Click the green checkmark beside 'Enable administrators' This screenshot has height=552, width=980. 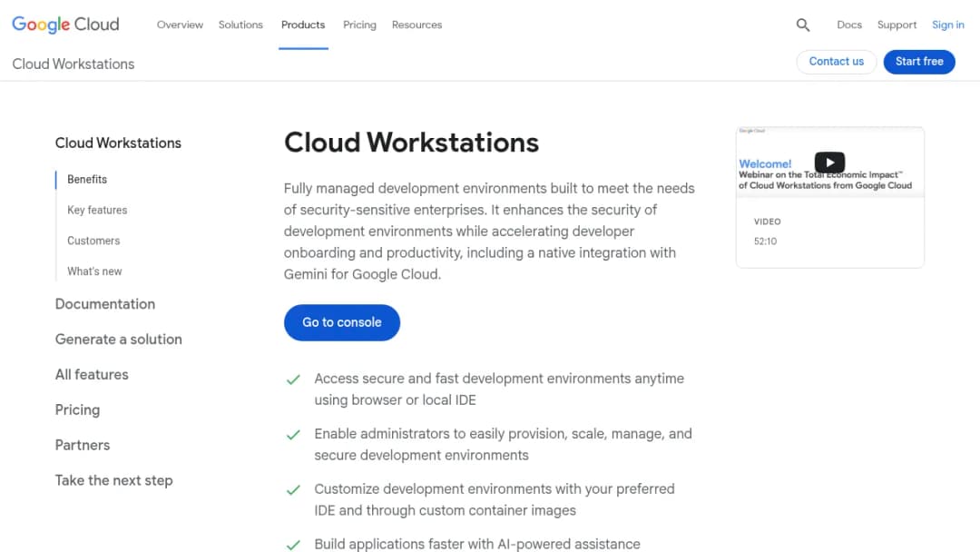[293, 435]
